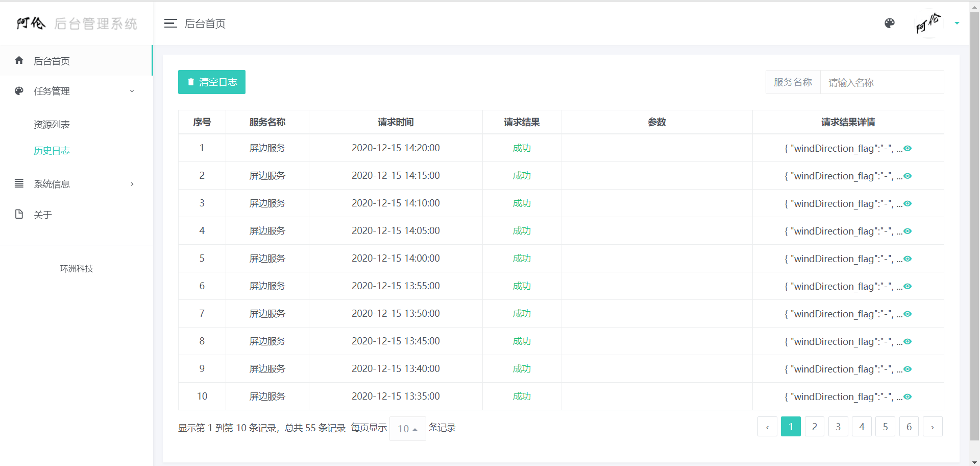Select the home icon next to 后台首页
The image size is (980, 466).
click(x=19, y=60)
